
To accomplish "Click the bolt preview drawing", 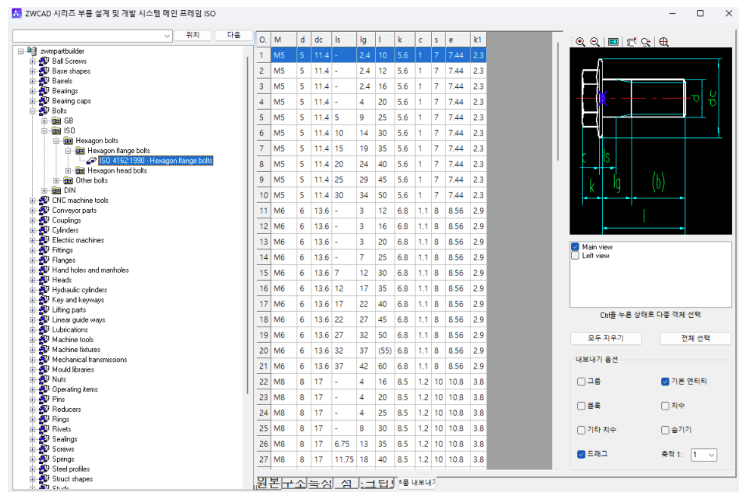I will click(x=651, y=141).
